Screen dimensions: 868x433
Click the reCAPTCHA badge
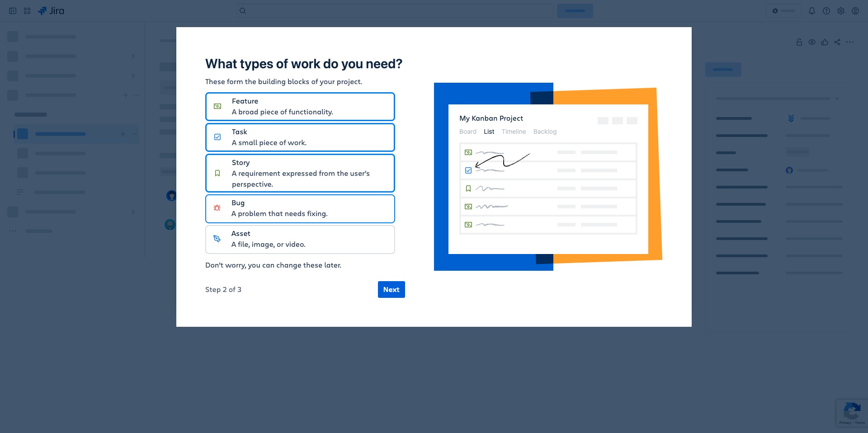pos(852,413)
